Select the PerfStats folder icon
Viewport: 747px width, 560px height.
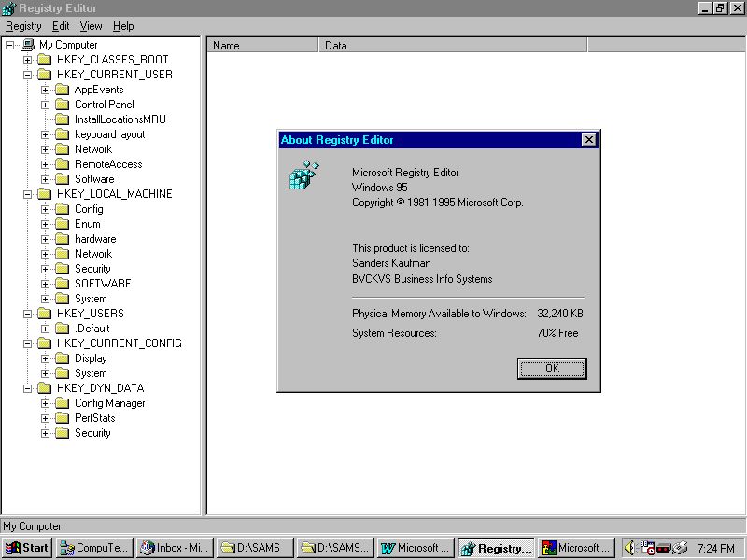(x=63, y=418)
